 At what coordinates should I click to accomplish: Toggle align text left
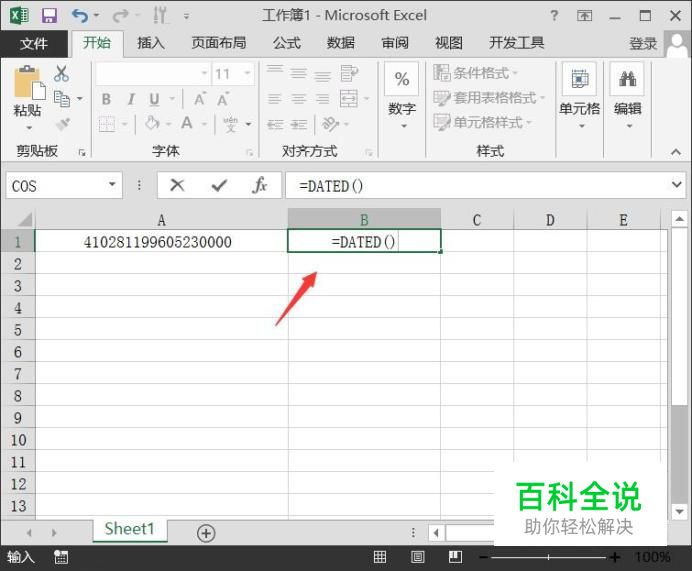point(275,99)
